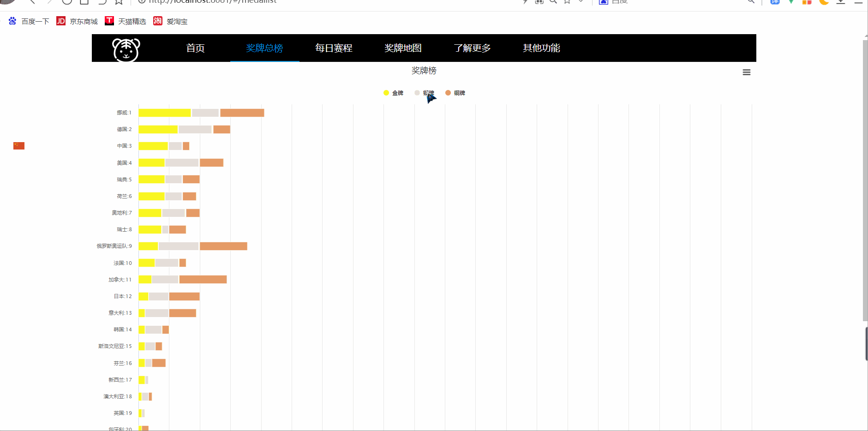Toggle the 铜牌 legend series
Viewport: 868px width, 431px height.
pyautogui.click(x=455, y=93)
